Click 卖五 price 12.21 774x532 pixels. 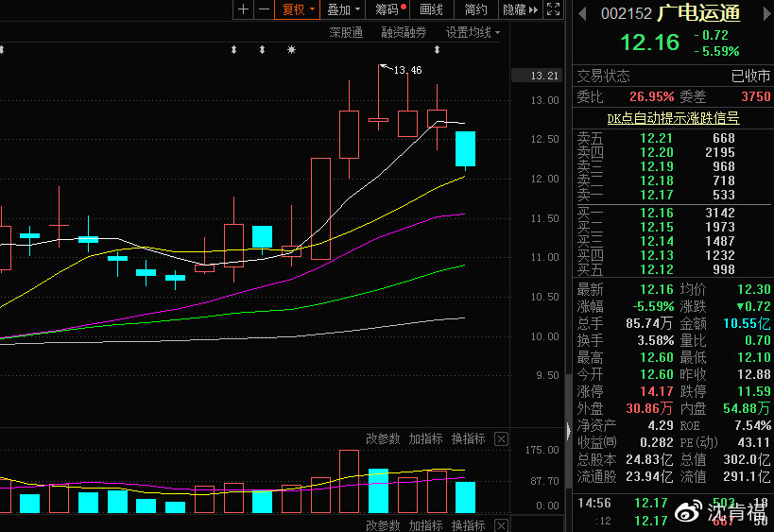pyautogui.click(x=657, y=138)
